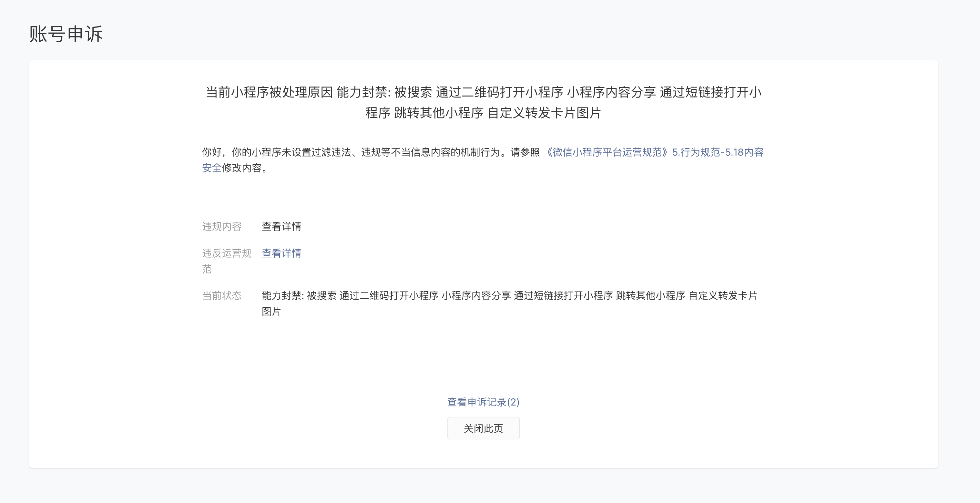Open blue 查看详情 beside 违反运营规范
Image resolution: width=980 pixels, height=503 pixels.
[x=281, y=253]
